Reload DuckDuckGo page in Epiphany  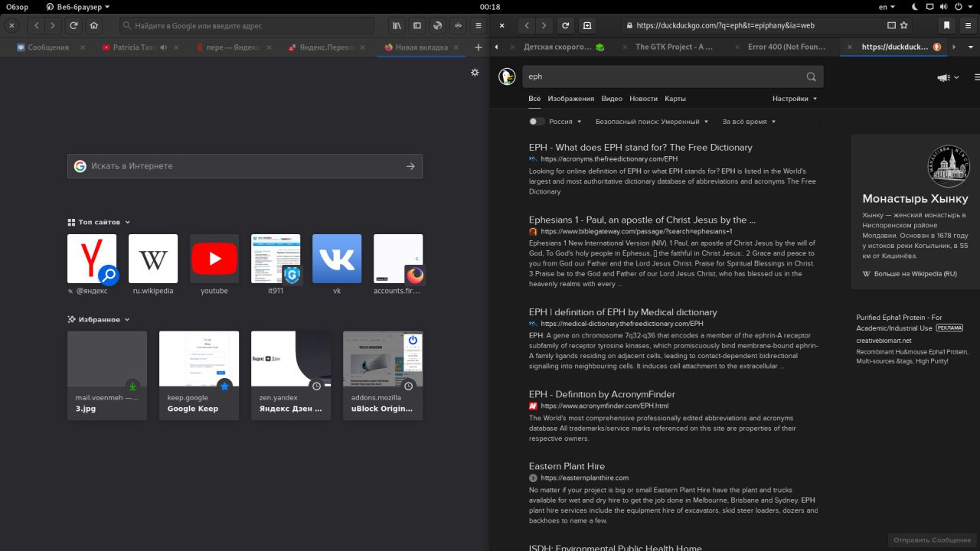click(x=565, y=25)
